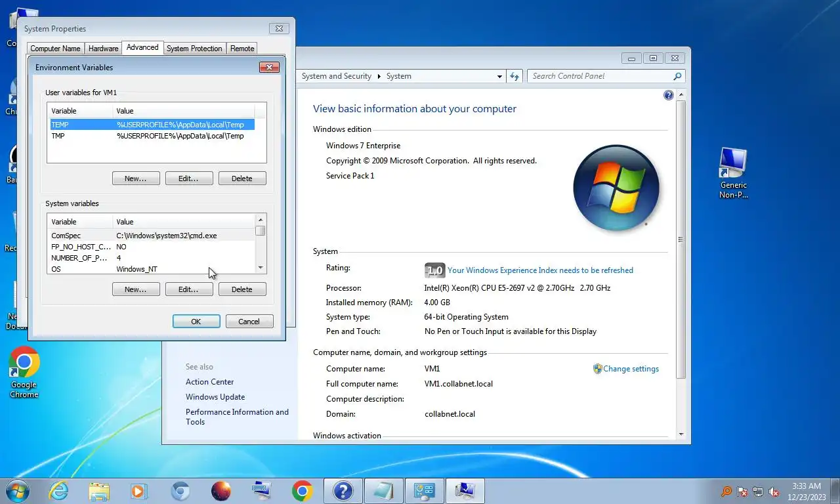Click the System variables Variable column header
Screen dimensions: 840x504
click(80, 222)
